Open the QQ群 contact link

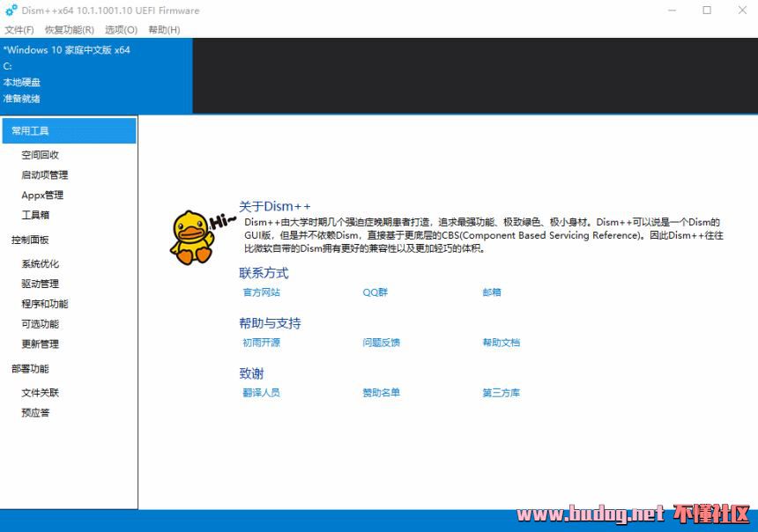[x=375, y=292]
